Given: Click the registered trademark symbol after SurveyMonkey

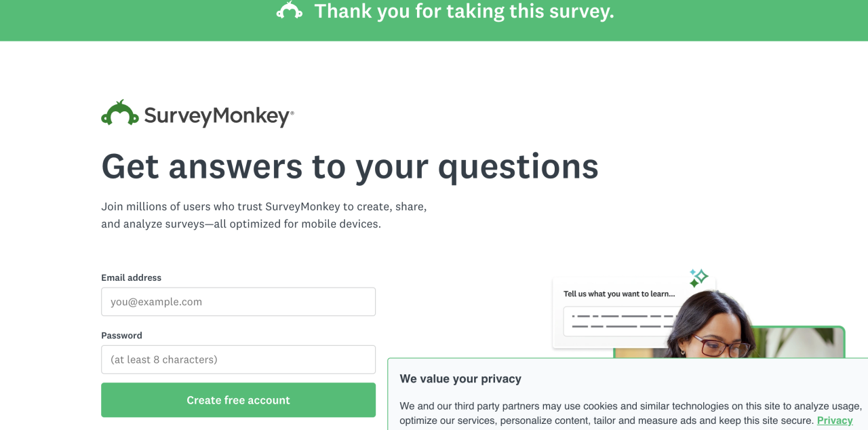Looking at the screenshot, I should tap(292, 112).
